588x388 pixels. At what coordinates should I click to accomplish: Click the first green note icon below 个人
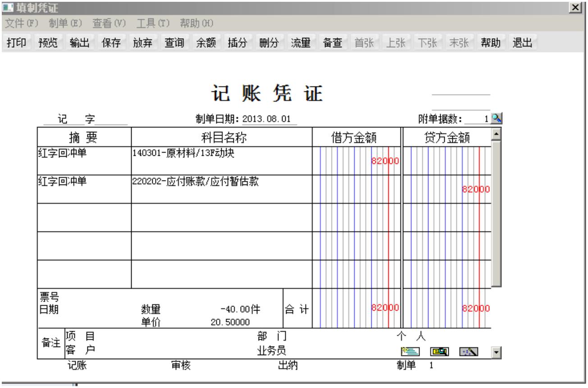tap(410, 351)
